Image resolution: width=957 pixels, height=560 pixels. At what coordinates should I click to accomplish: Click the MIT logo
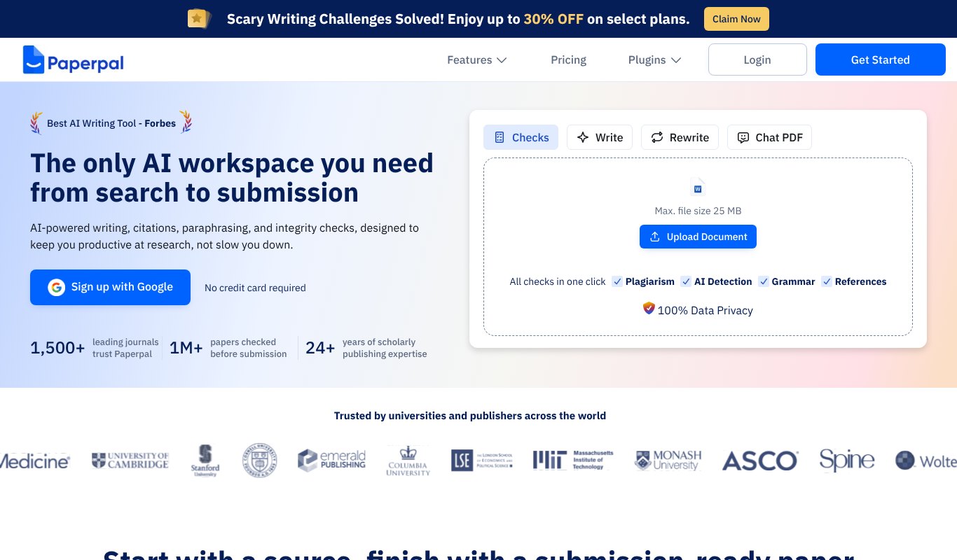pos(573,460)
